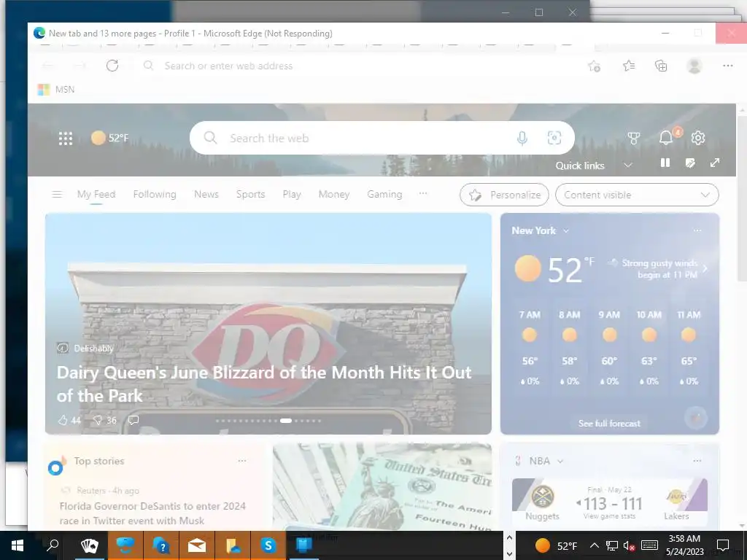This screenshot has width=747, height=560.
Task: Switch to the Sports tab
Action: [x=251, y=194]
